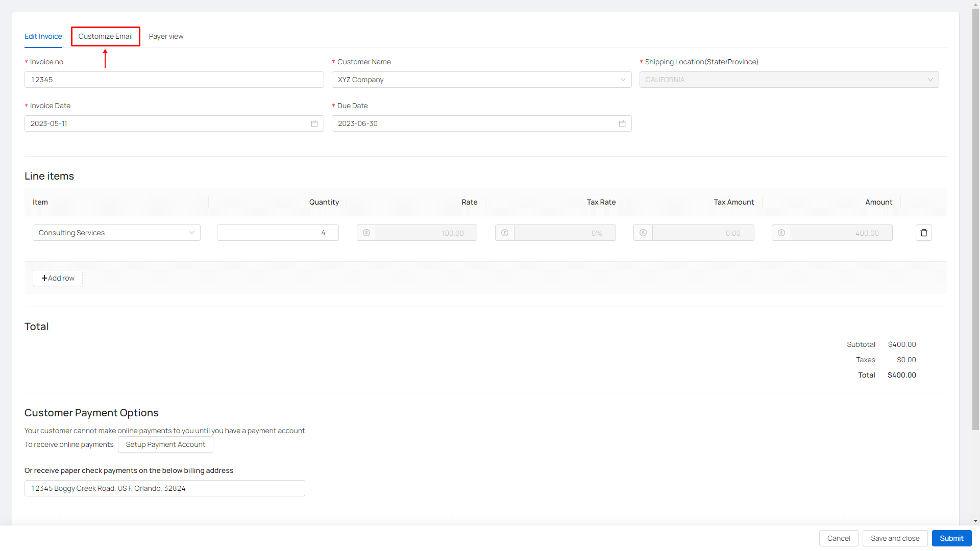Open the Invoice Date calendar icon
Viewport: 980px width, 551px height.
(314, 123)
